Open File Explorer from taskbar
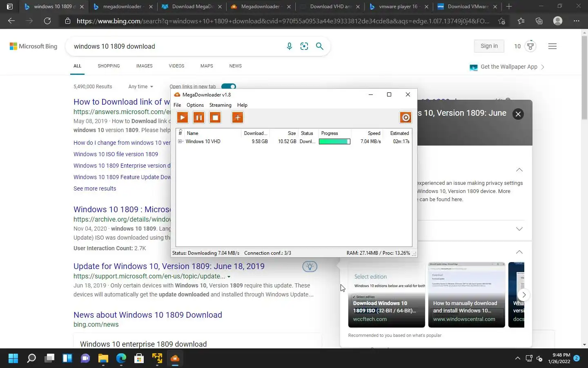The width and height of the screenshot is (588, 368). click(103, 359)
